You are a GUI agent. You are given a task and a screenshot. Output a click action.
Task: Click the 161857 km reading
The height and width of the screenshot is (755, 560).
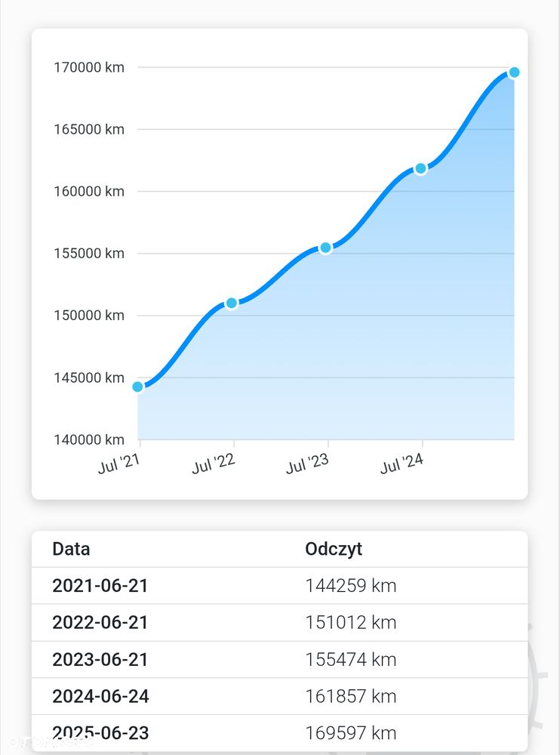click(x=350, y=696)
